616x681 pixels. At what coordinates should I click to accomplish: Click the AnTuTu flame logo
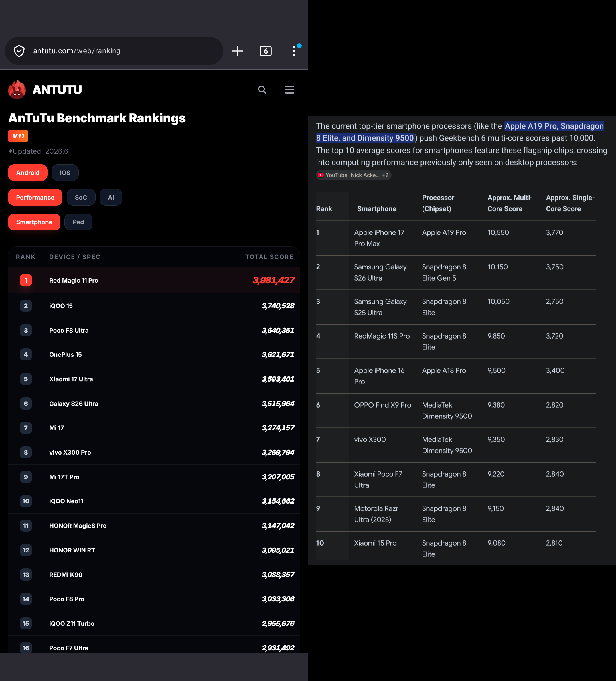coord(17,90)
